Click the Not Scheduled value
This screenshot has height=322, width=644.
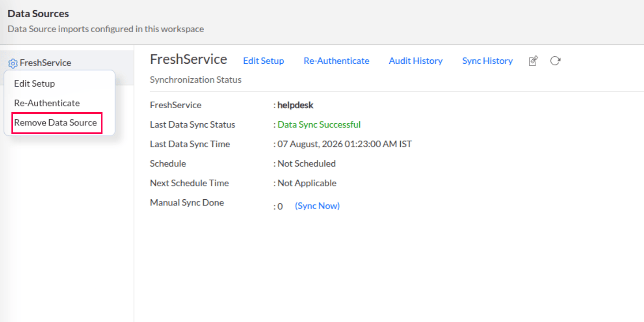point(307,164)
